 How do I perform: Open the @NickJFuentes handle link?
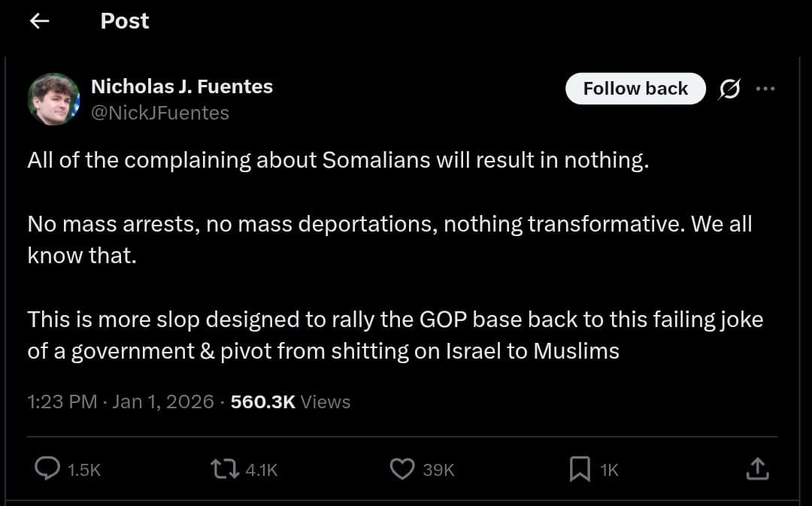click(x=160, y=113)
